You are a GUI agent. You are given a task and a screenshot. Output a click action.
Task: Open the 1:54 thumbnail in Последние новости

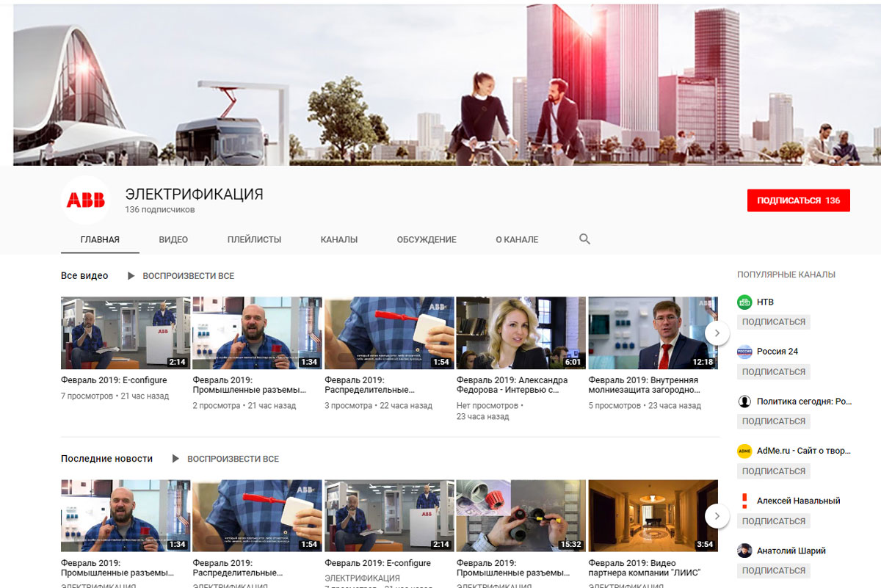(257, 515)
